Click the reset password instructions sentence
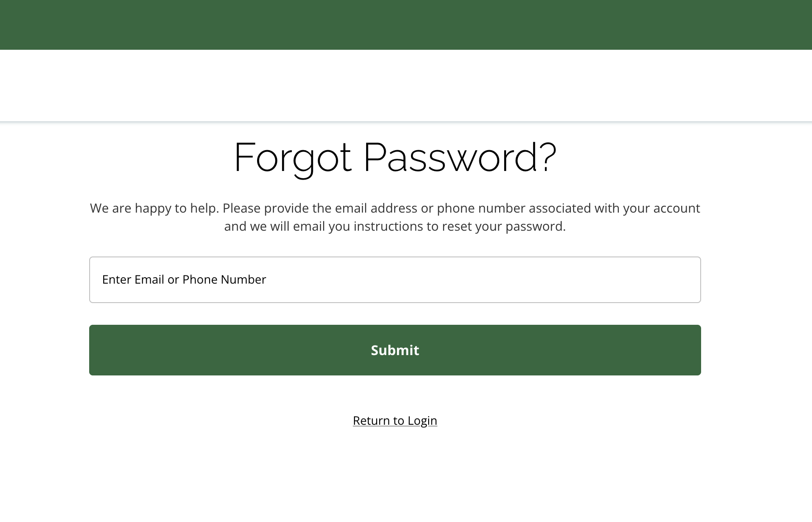The height and width of the screenshot is (522, 812). (x=395, y=217)
